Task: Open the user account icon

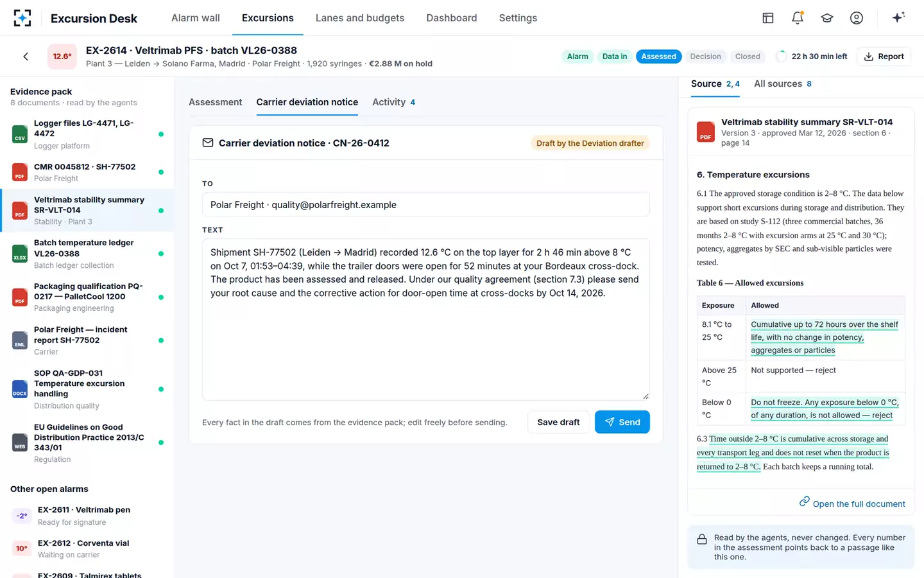Action: pos(857,18)
